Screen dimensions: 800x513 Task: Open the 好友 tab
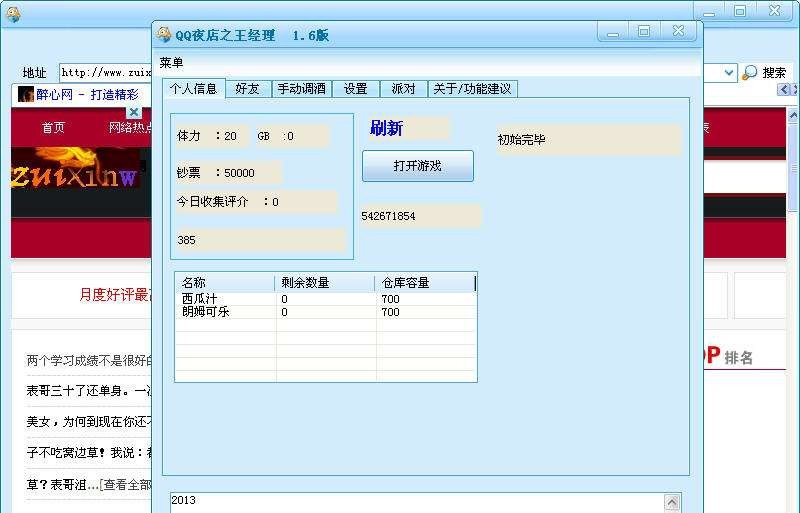click(x=247, y=89)
